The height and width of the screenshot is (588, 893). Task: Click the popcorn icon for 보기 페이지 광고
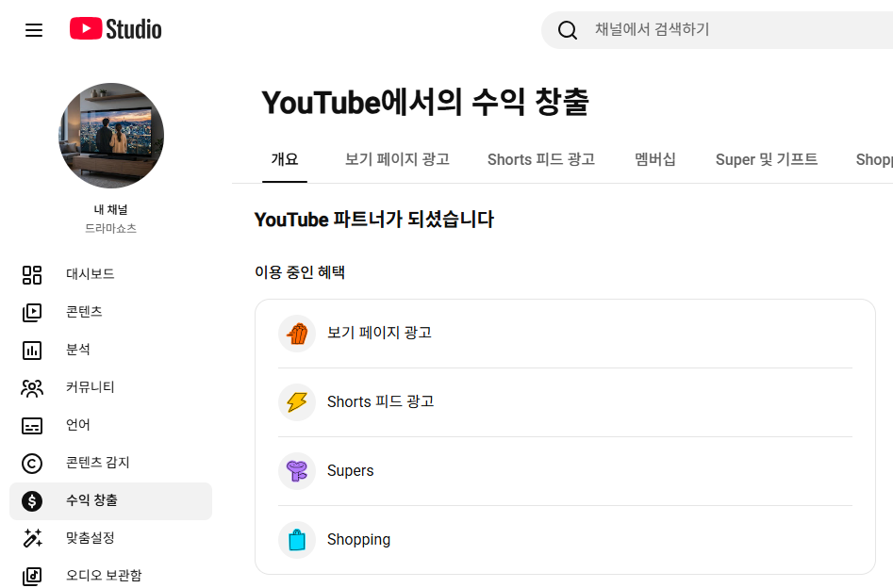click(297, 334)
